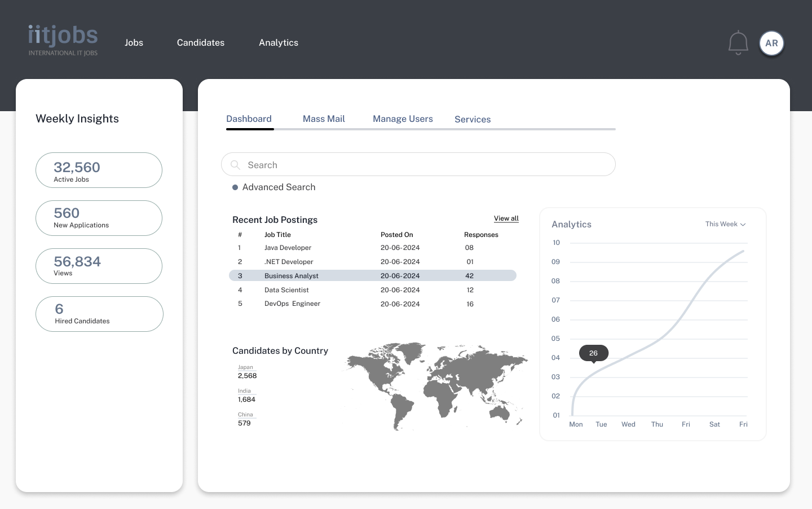Click the Business Analyst responses value 42
Screen dimensions: 812x509
pyautogui.click(x=469, y=276)
